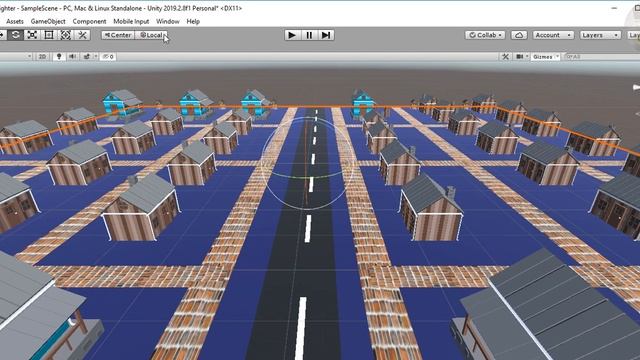Select the leftmost cyan house in scene
Viewport: 640px width, 360px height.
click(x=121, y=103)
